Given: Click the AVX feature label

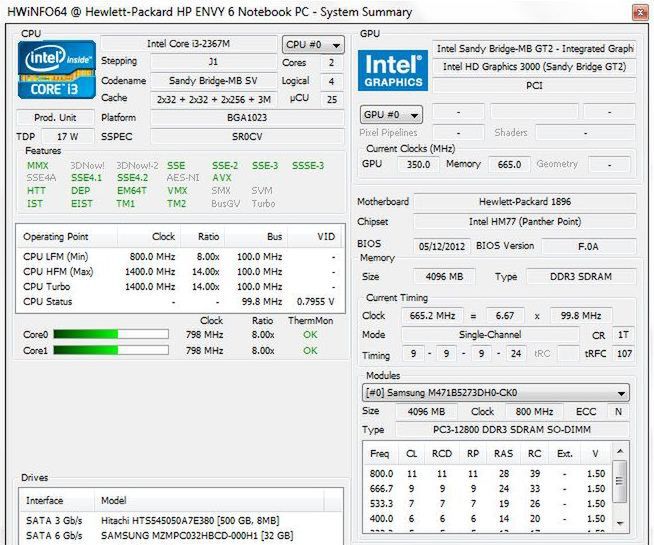Looking at the screenshot, I should pyautogui.click(x=221, y=178).
